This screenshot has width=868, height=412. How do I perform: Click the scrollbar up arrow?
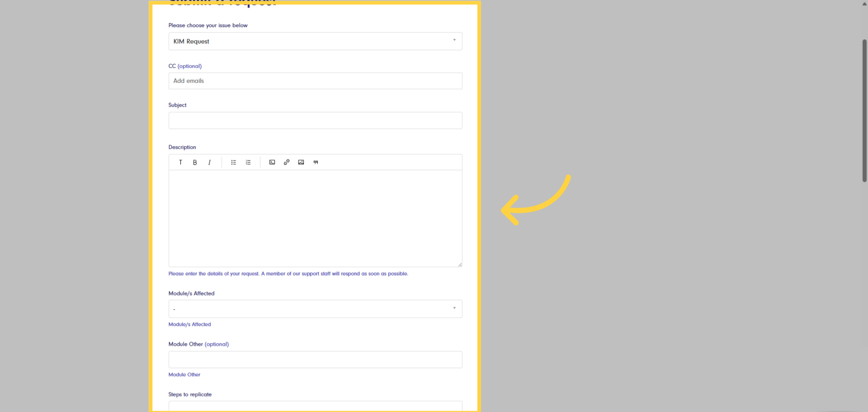(864, 4)
